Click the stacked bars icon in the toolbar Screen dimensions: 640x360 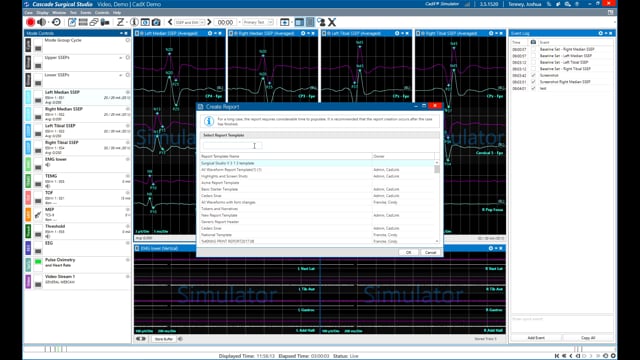tap(83, 22)
